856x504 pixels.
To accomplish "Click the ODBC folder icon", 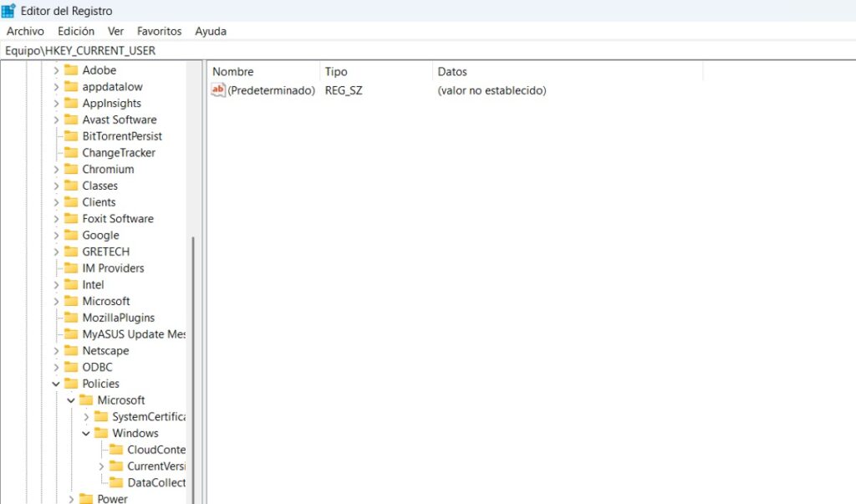I will pyautogui.click(x=70, y=367).
